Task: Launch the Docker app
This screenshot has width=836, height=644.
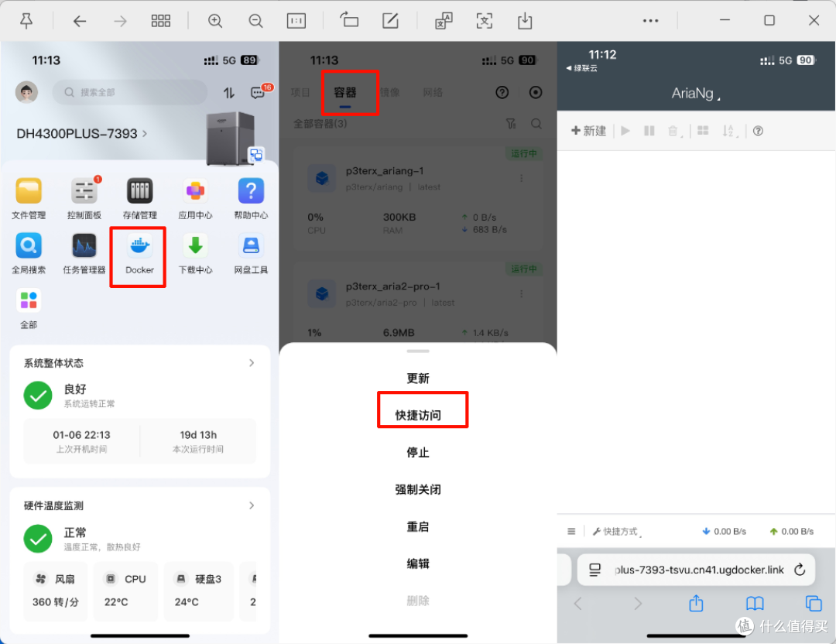Action: point(139,254)
